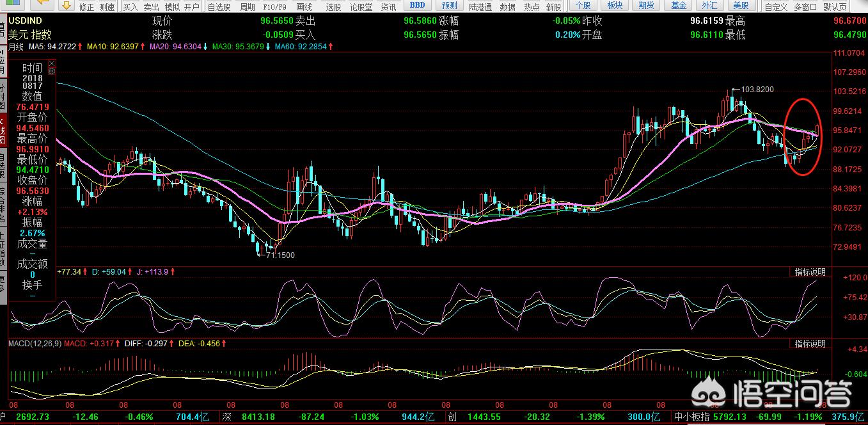Click the 买入 buy button
The image size is (868, 425).
tap(130, 6)
